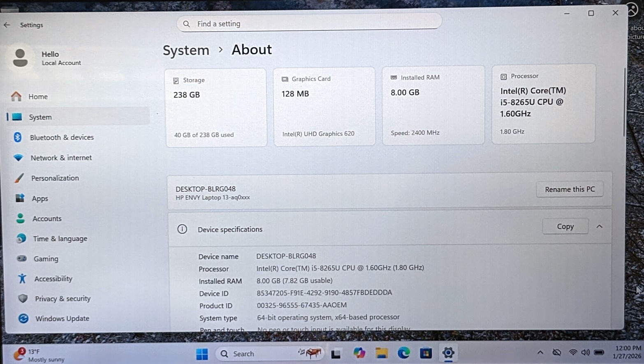Image resolution: width=644 pixels, height=364 pixels.
Task: Click the crossed-out tray icon beside Wi-Fi
Action: [x=557, y=352]
